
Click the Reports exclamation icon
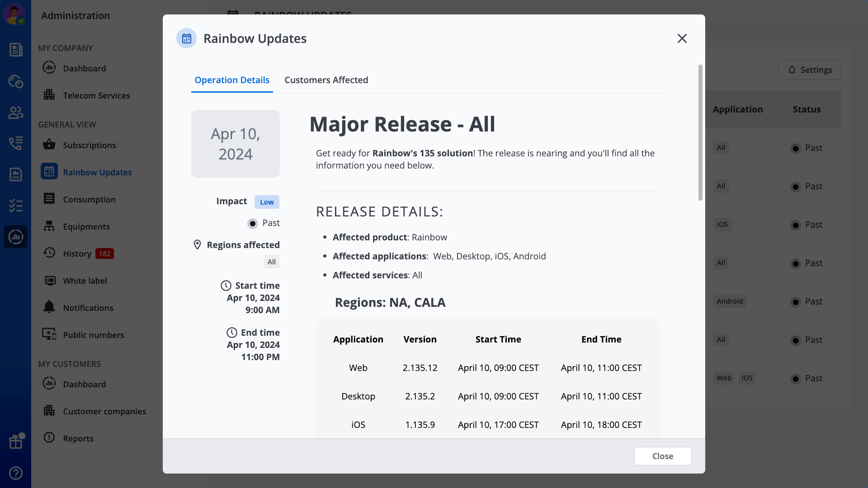(49, 437)
